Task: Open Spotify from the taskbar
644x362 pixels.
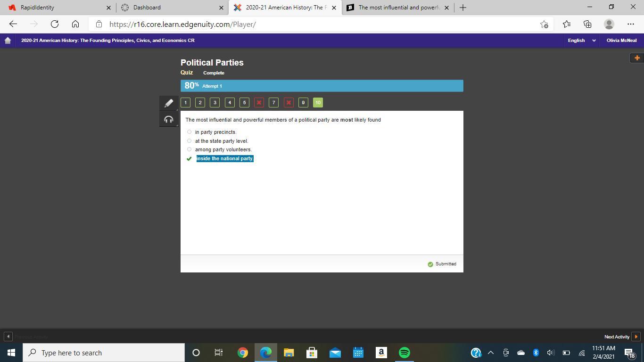Action: click(404, 353)
